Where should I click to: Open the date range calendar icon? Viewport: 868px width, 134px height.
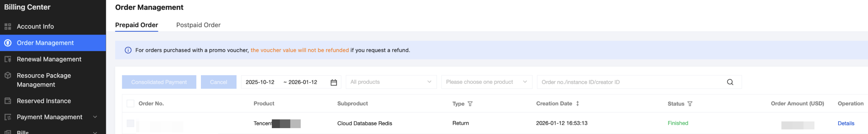pos(334,82)
